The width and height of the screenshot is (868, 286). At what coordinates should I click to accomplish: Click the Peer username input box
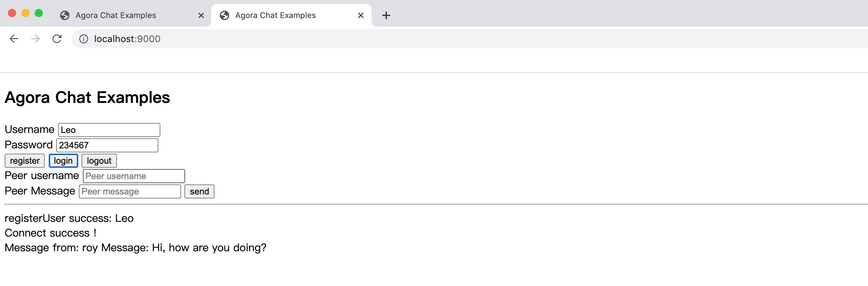tap(134, 176)
